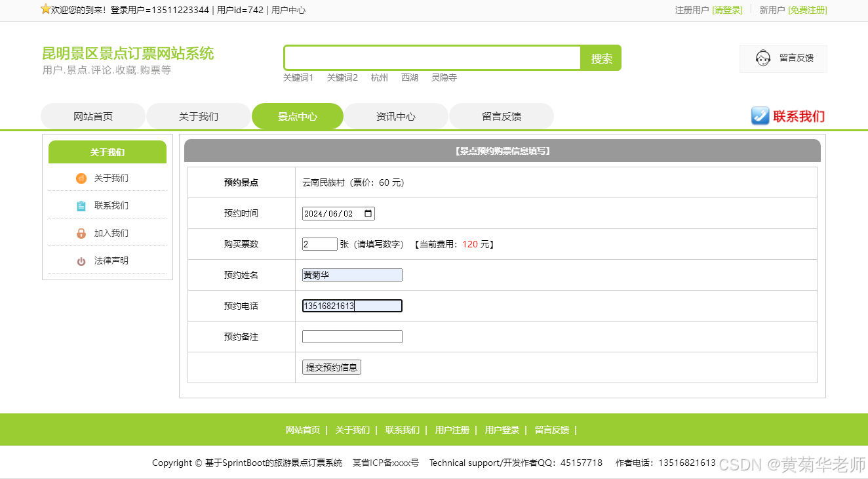Click the lock icon beside 加入我们
Viewport: 868px width, 479px height.
pyautogui.click(x=81, y=233)
